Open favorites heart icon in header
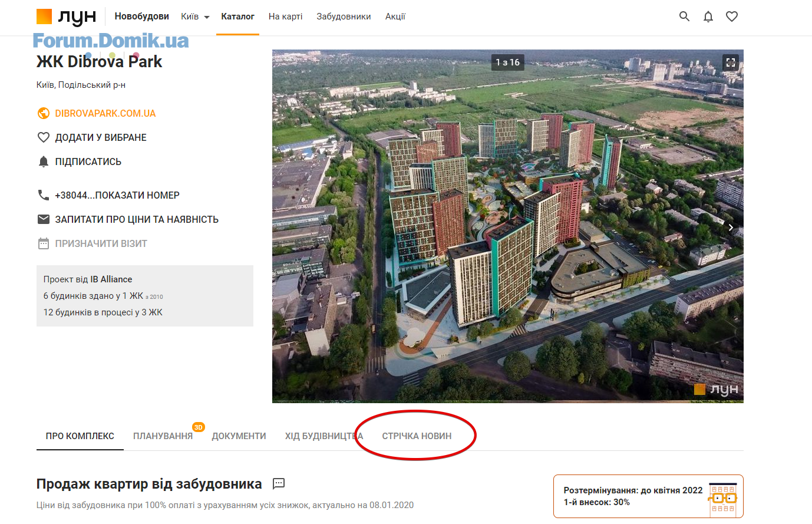 732,17
